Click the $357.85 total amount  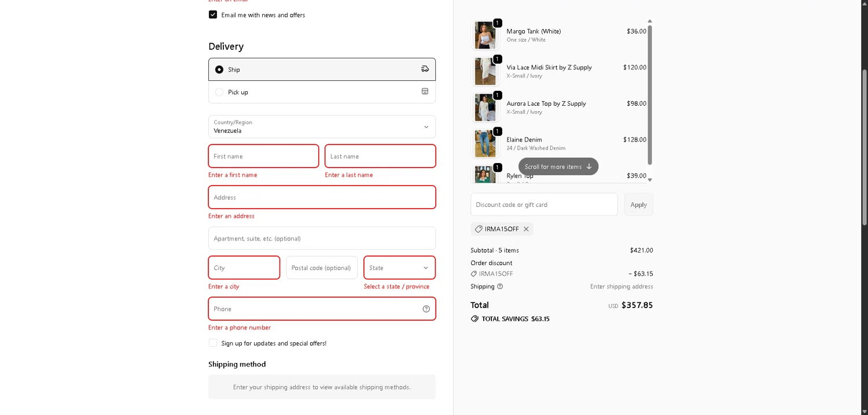point(637,305)
